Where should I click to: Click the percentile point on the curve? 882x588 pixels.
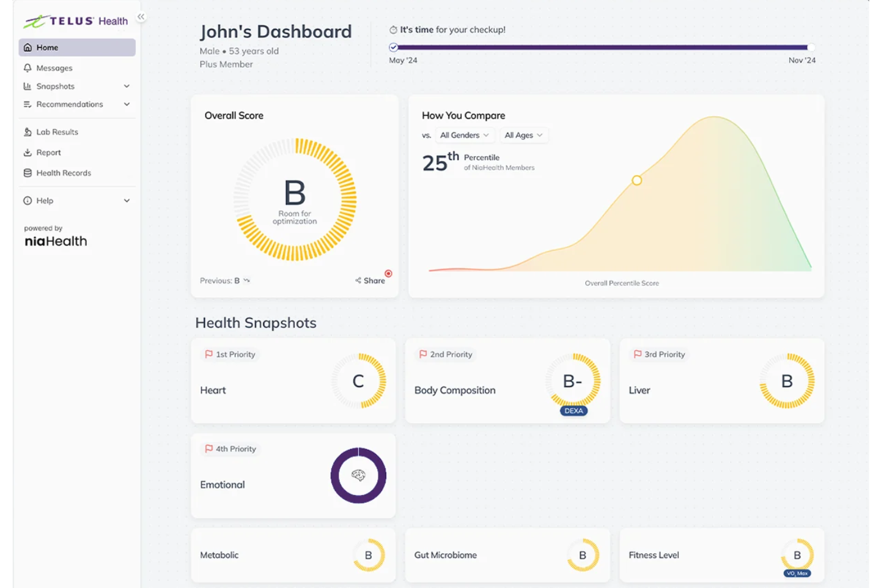click(637, 180)
